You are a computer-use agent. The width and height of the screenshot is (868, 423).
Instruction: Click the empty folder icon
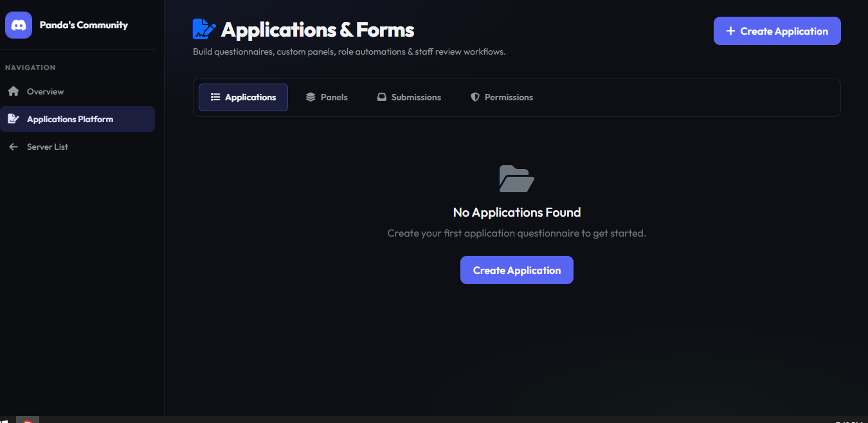coord(517,179)
